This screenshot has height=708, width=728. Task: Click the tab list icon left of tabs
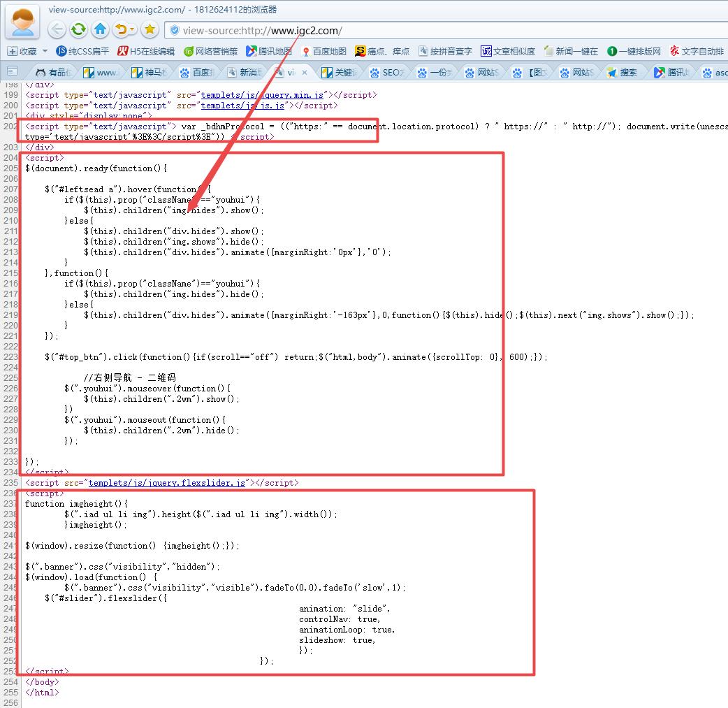coord(12,72)
